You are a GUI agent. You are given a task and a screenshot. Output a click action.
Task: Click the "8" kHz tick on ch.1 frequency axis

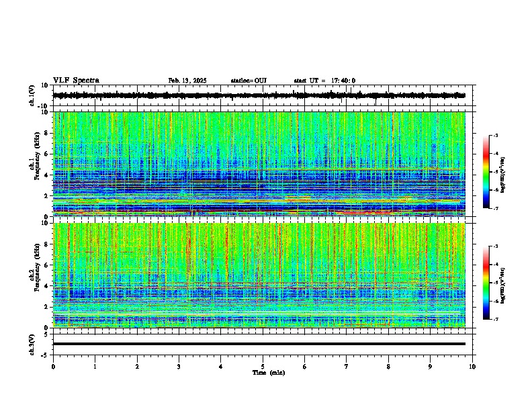(47, 133)
